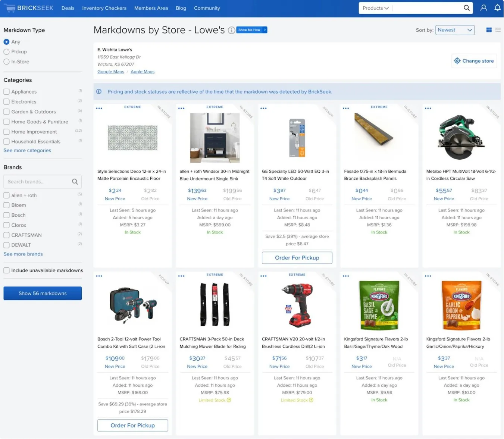Click the Show Me How button
Image resolution: width=504 pixels, height=439 pixels.
pos(252,30)
